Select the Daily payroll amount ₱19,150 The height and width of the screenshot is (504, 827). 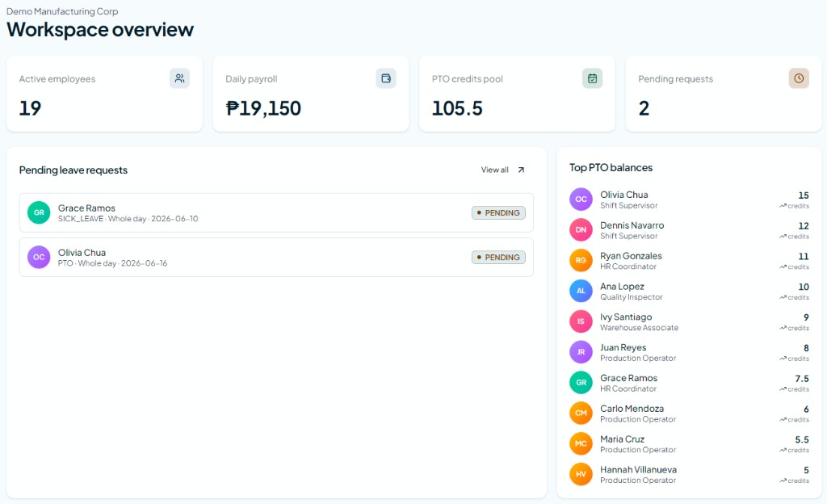click(263, 108)
